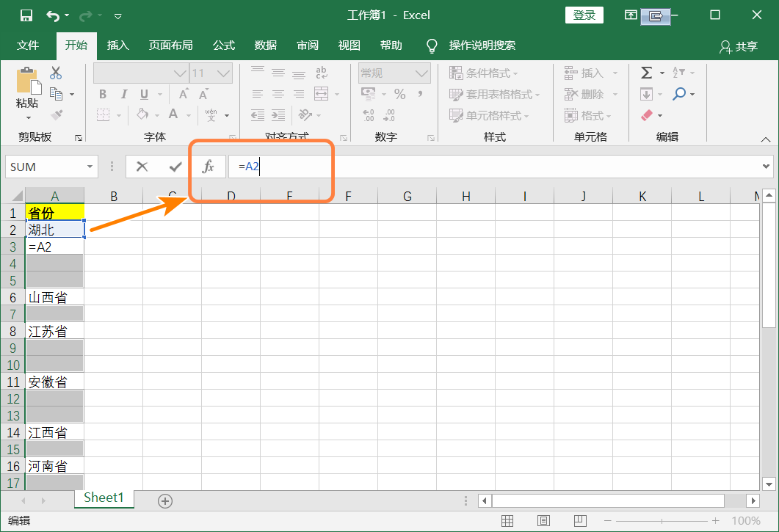This screenshot has width=779, height=532.
Task: Click the Enter checkmark formula button
Action: [x=175, y=167]
